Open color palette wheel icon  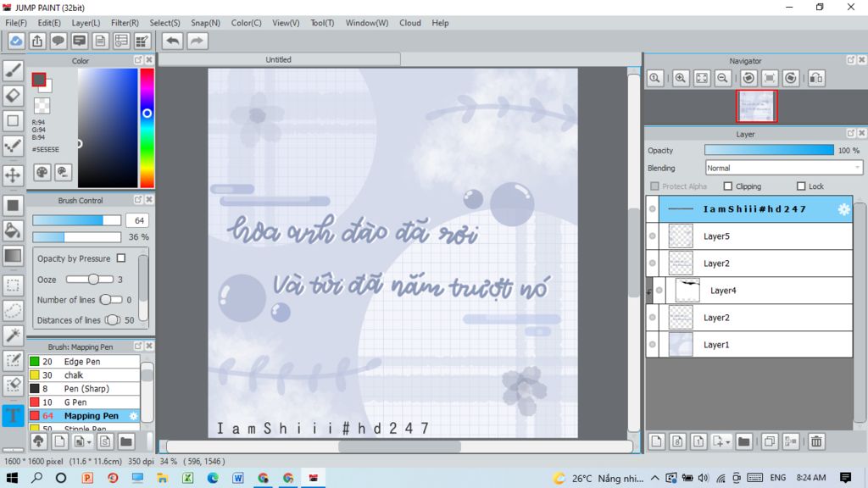click(x=42, y=172)
